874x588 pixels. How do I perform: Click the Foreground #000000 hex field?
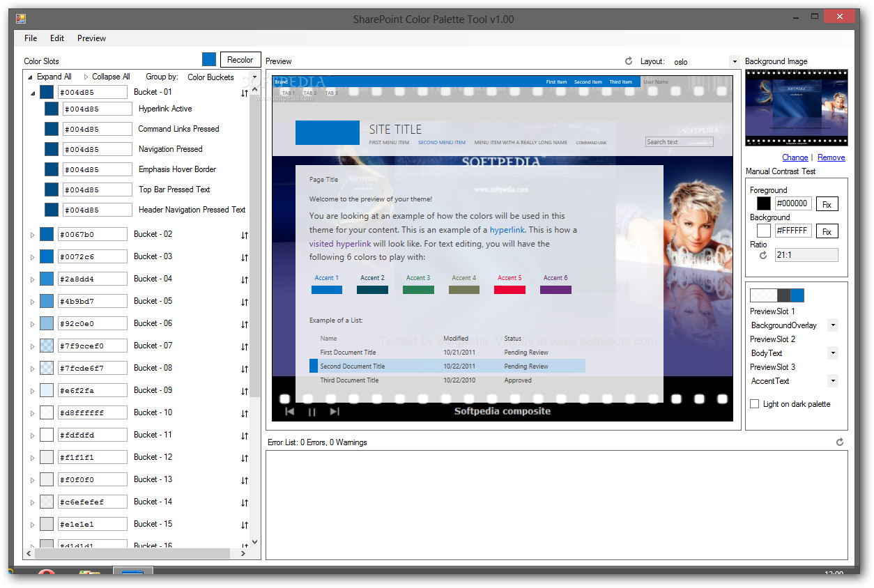coord(793,203)
